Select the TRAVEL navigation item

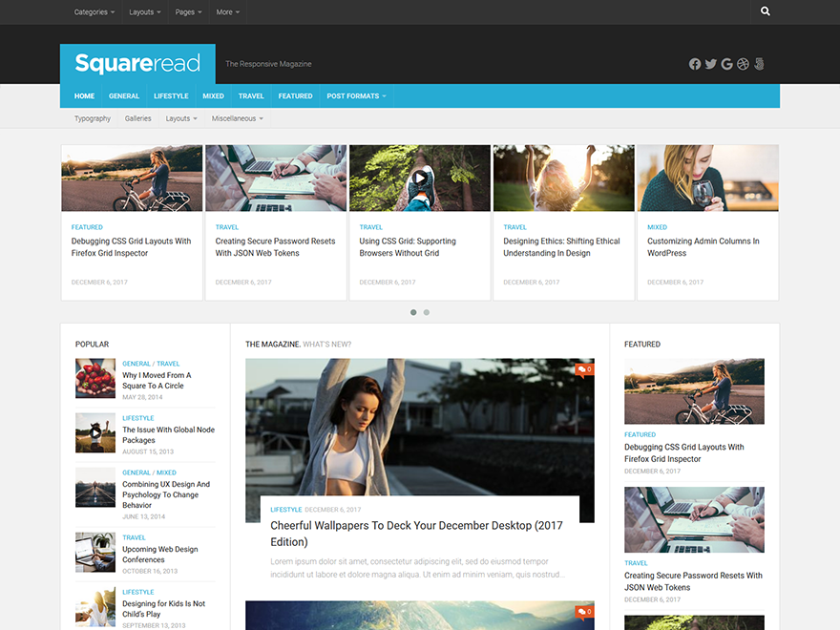coord(250,95)
